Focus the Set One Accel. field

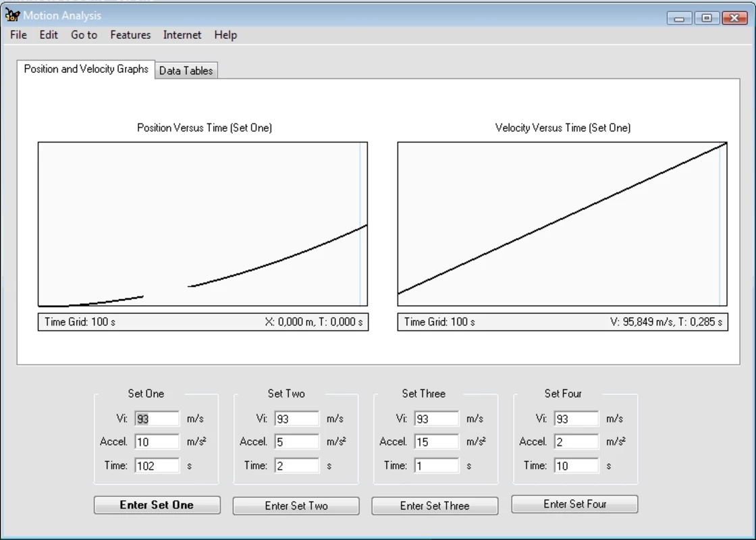[x=157, y=441]
